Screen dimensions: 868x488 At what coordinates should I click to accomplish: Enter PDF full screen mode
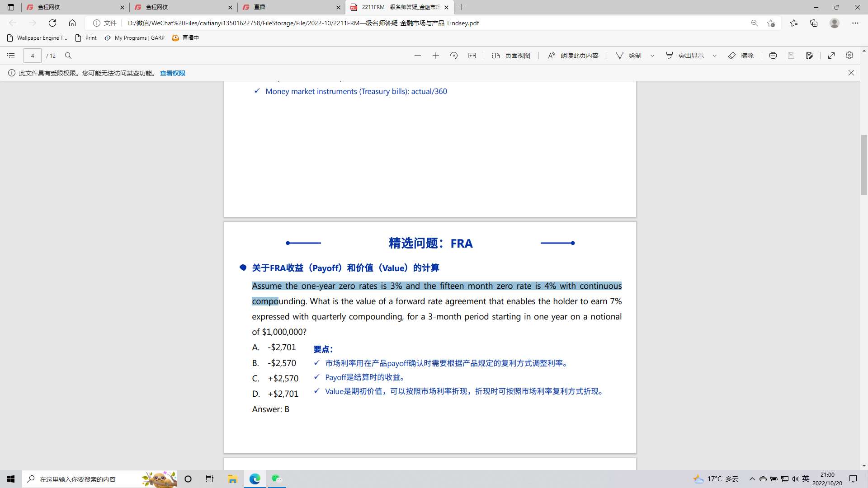(831, 56)
